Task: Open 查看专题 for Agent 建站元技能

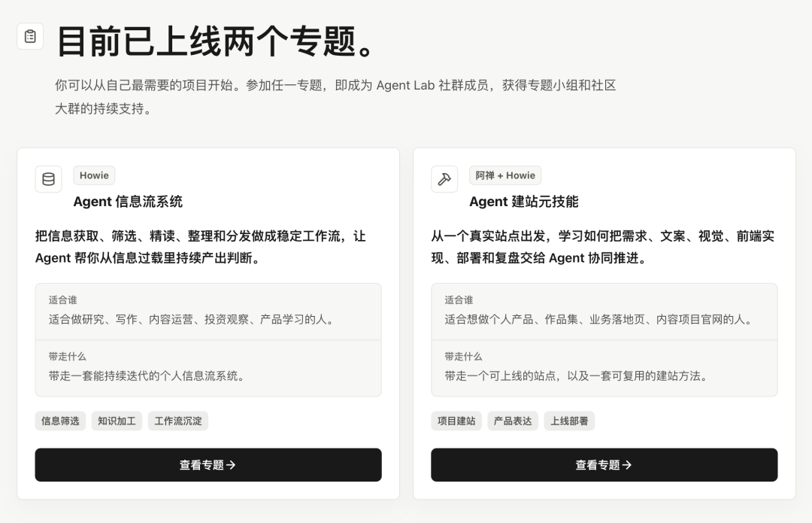Action: (604, 465)
